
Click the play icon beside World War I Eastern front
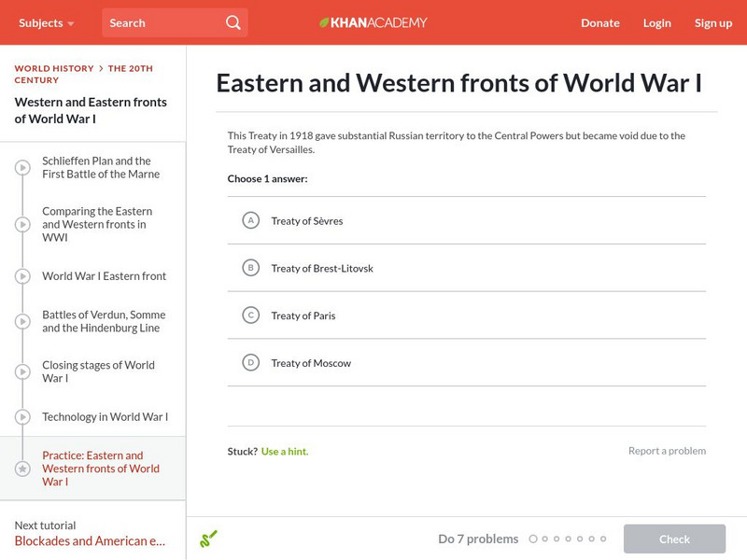pyautogui.click(x=21, y=276)
